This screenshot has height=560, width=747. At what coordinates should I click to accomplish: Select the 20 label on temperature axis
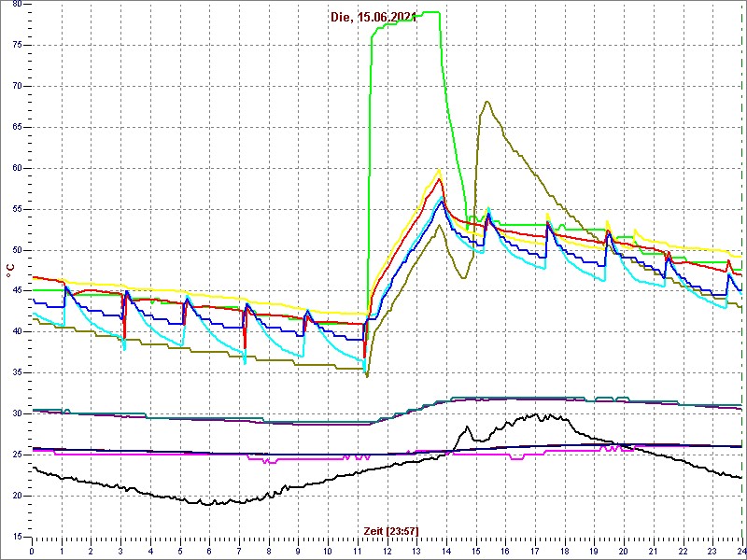[x=17, y=496]
